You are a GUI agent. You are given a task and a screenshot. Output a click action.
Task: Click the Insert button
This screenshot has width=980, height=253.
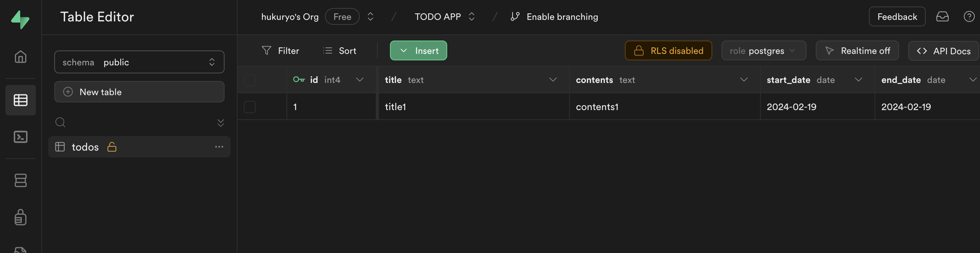(419, 51)
